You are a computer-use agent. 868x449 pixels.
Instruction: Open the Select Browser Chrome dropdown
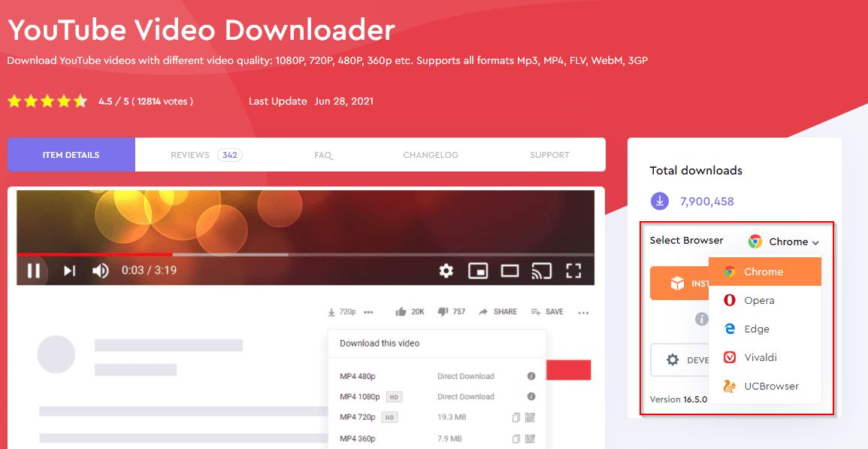[783, 241]
